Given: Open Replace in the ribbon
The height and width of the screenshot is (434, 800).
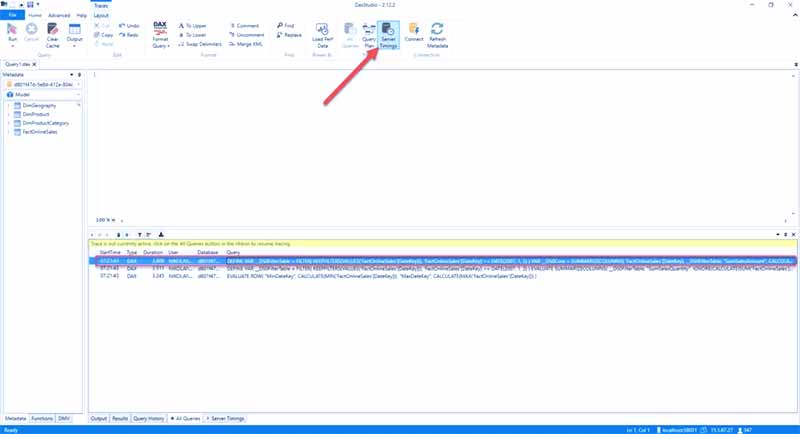Looking at the screenshot, I should (289, 35).
